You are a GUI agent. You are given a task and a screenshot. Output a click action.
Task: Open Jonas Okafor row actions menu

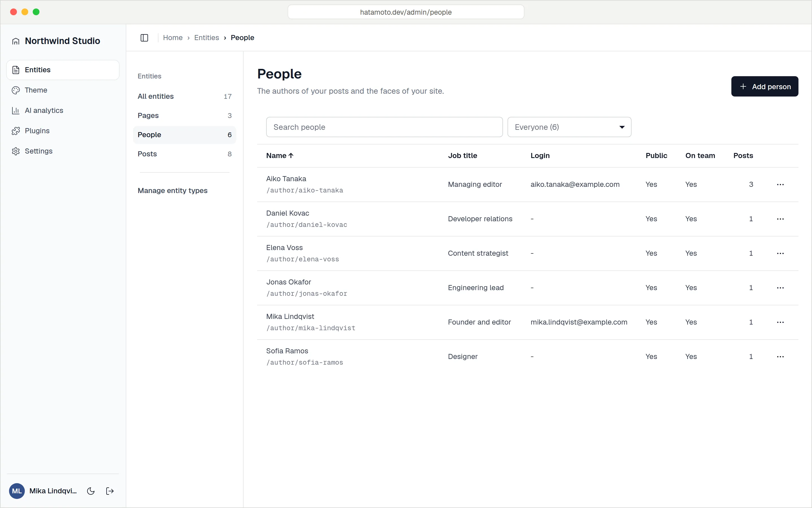click(x=780, y=288)
